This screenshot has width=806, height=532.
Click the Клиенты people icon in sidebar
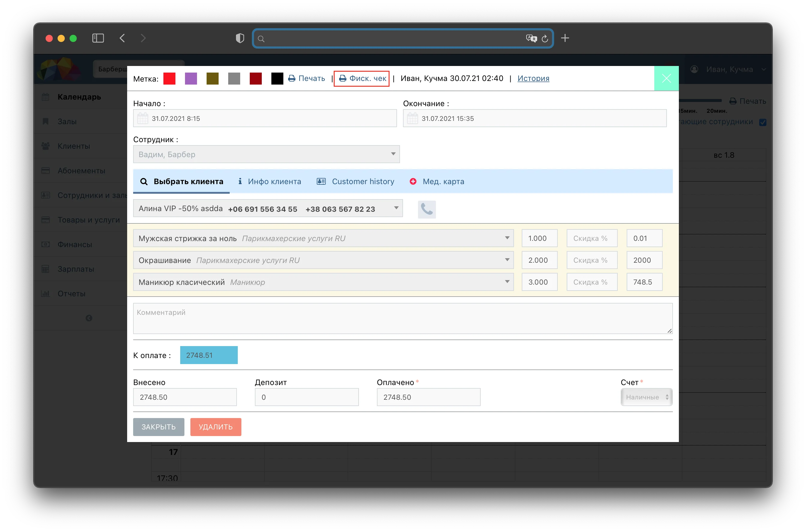(x=46, y=146)
